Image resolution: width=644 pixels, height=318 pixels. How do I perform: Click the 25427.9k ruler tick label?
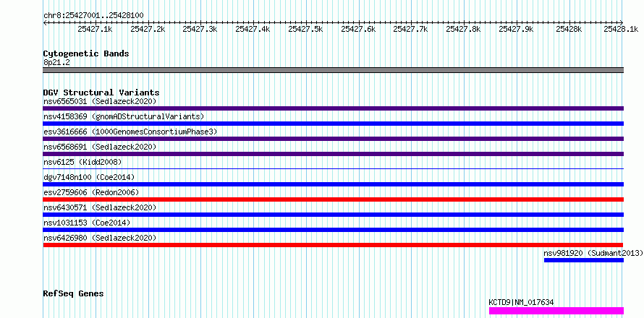(516, 29)
